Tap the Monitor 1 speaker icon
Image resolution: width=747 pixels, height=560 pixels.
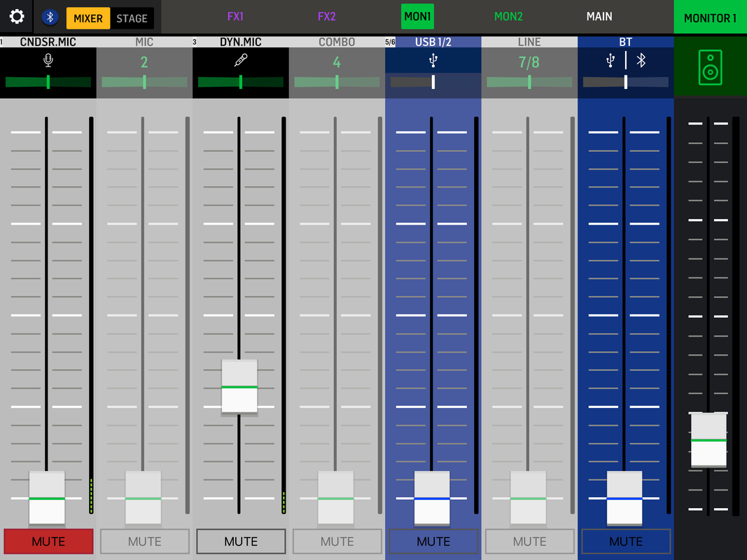tap(711, 67)
